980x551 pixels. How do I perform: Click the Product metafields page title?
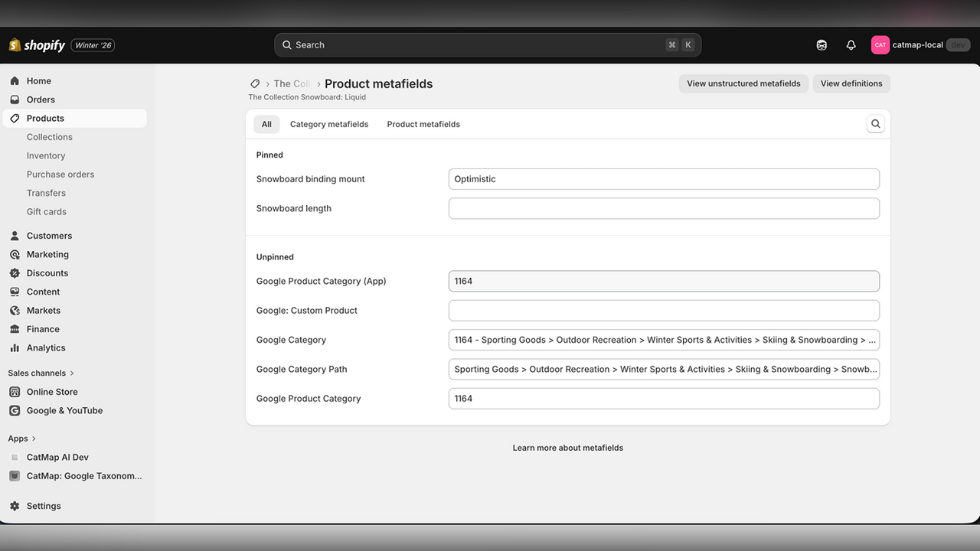(x=378, y=84)
